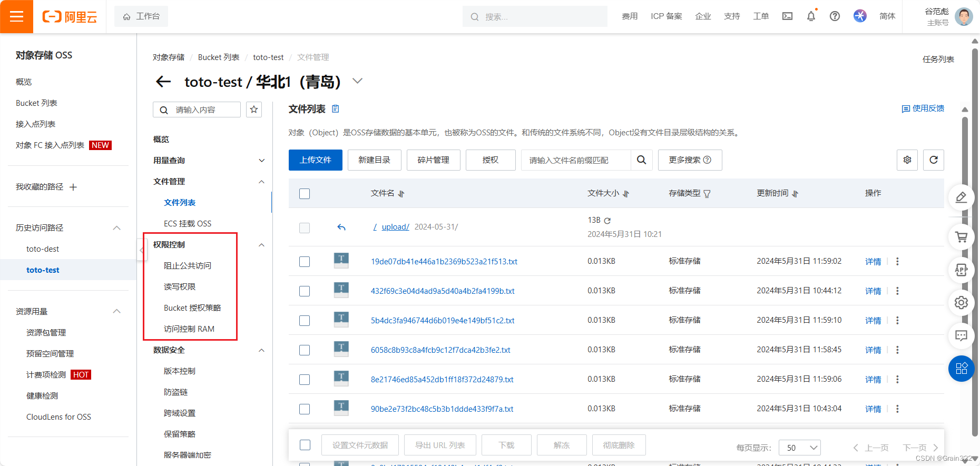Check the 6058c8b93c8a4fcb9c12f7dca42b3fe2.txt row

point(305,350)
